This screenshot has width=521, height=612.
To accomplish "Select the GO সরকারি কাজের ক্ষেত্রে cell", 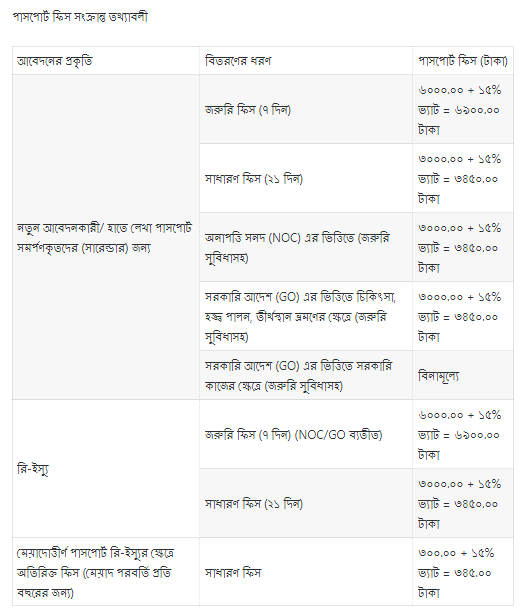I will 306,375.
